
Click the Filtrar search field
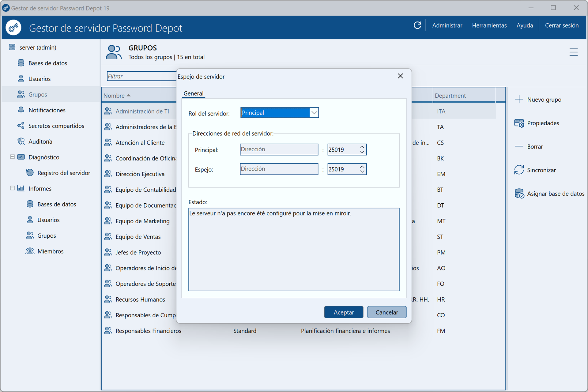141,76
